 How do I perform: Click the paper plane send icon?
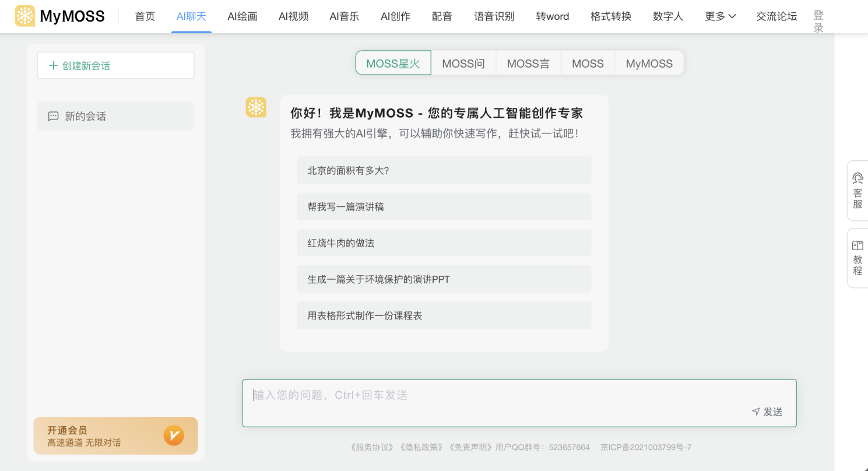point(755,412)
